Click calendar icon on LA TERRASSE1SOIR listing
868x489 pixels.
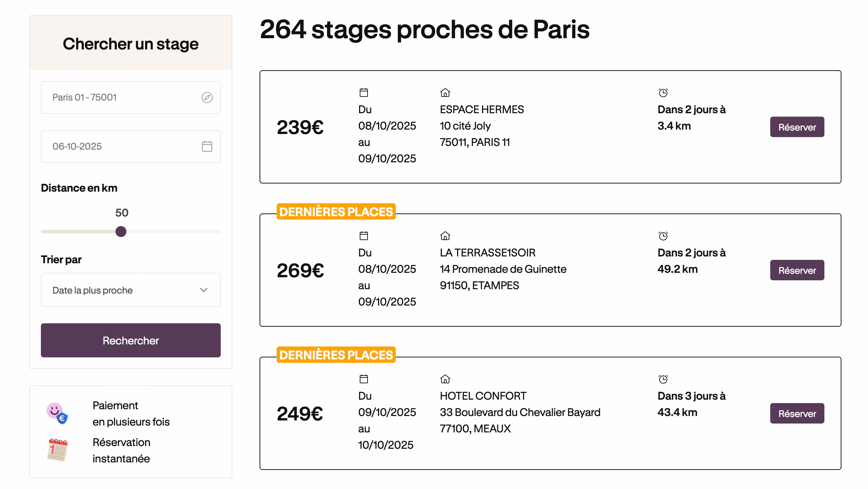point(364,236)
